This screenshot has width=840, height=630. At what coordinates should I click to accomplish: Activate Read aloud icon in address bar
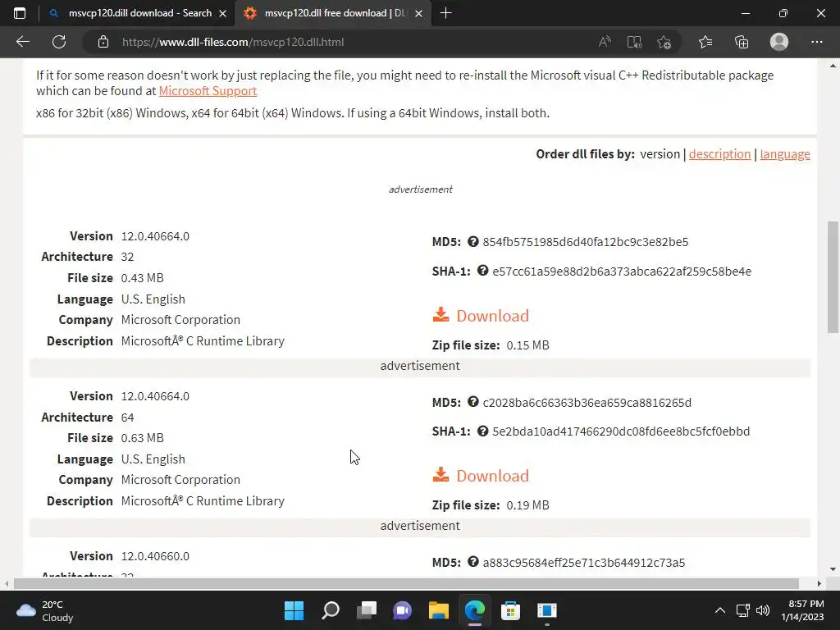[x=605, y=42]
